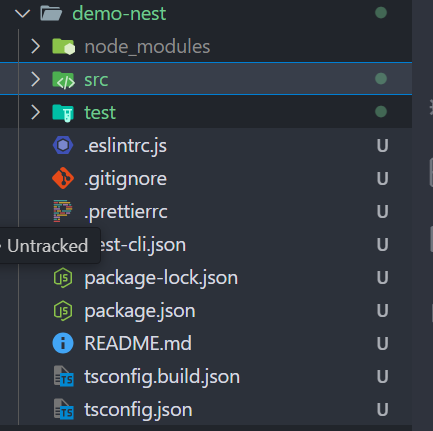433x431 pixels.
Task: Select the src folder label
Action: [x=96, y=80]
